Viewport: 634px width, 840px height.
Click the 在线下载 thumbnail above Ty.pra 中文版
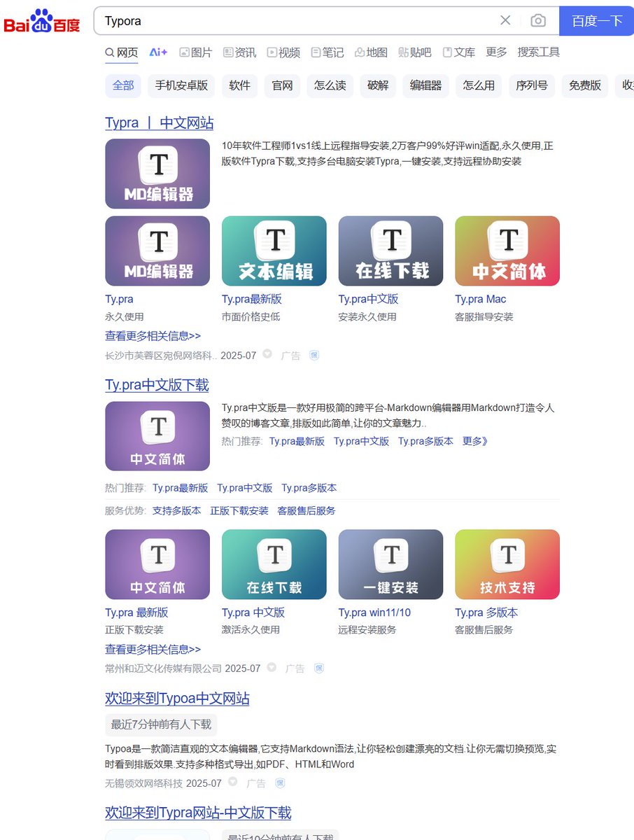(274, 564)
